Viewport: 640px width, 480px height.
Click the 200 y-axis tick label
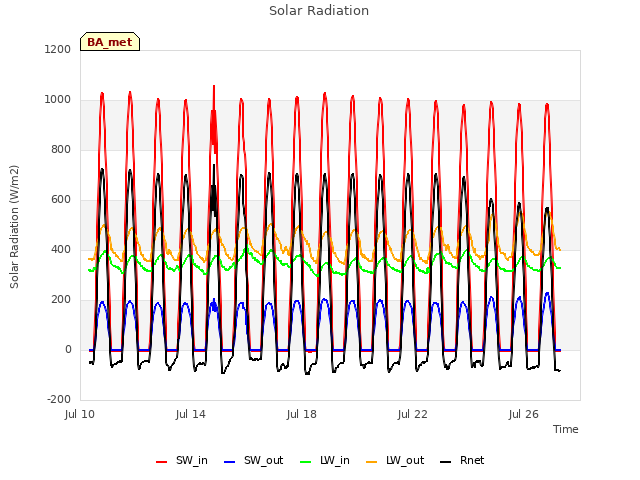click(x=61, y=300)
